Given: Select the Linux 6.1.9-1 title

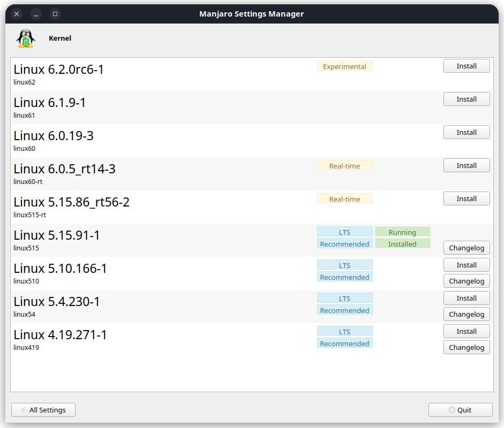Looking at the screenshot, I should point(49,103).
